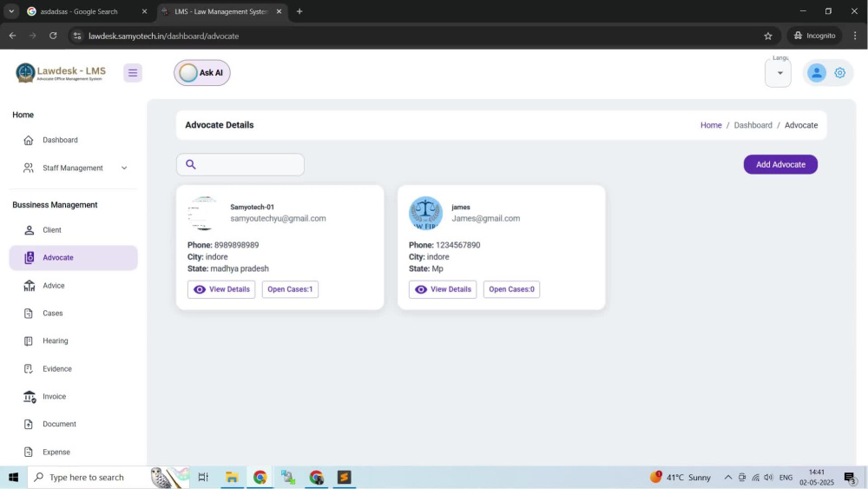Open the settings gear in the header
868x489 pixels.
tap(839, 73)
